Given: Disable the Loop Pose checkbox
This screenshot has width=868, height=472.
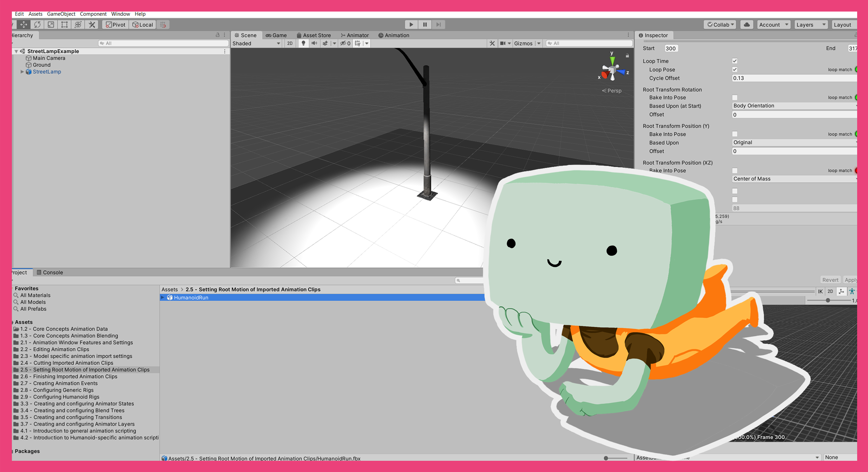Looking at the screenshot, I should (734, 70).
